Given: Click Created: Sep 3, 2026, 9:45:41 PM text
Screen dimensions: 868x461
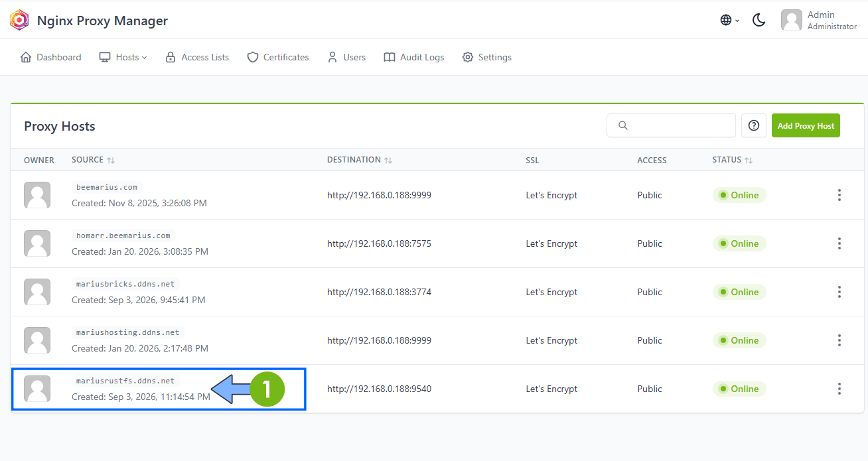Looking at the screenshot, I should [139, 300].
